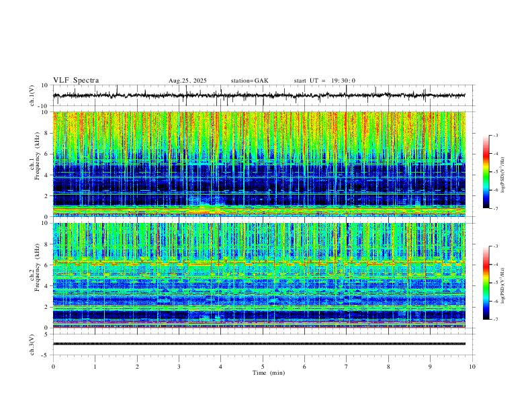This screenshot has height=411, width=532.
Task: Click the ch.3 black signal trace
Action: (x=259, y=344)
